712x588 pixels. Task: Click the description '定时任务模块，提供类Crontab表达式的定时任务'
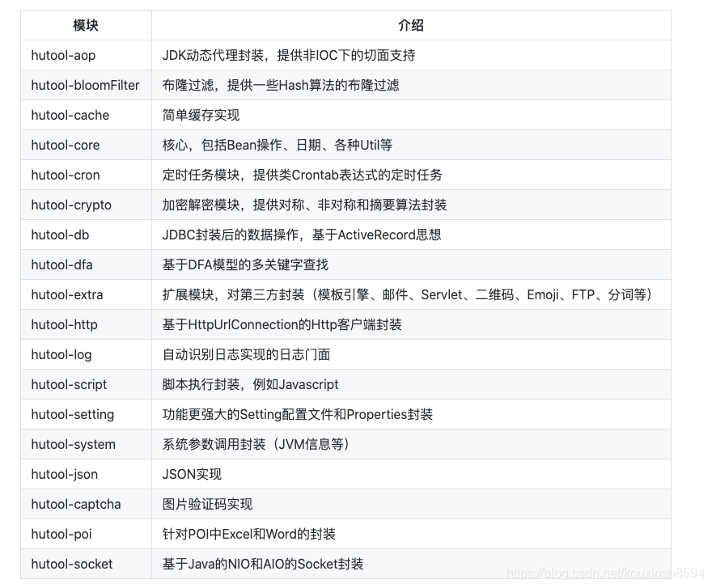(302, 176)
